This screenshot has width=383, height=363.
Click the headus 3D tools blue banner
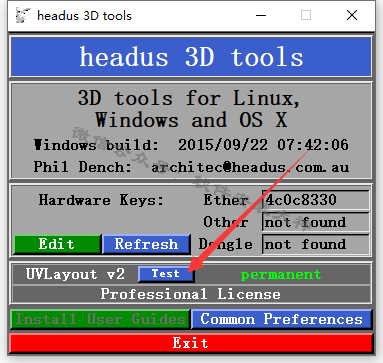point(191,57)
